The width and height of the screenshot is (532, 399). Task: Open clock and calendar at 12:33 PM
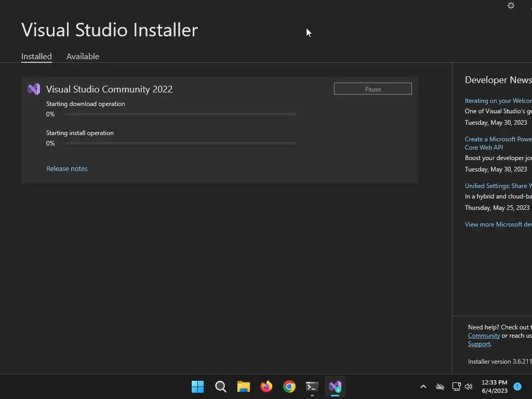tap(495, 387)
